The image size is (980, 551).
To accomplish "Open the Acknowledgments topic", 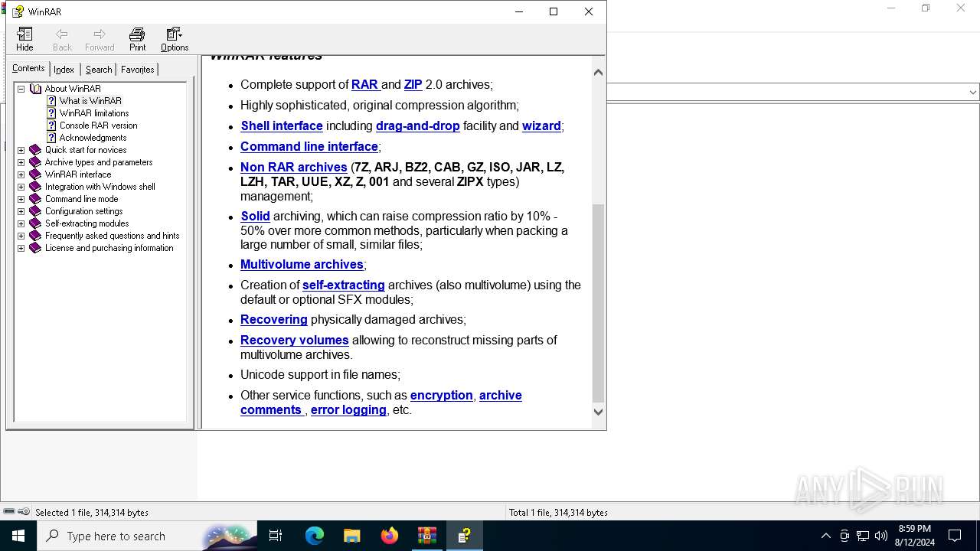I will (93, 138).
